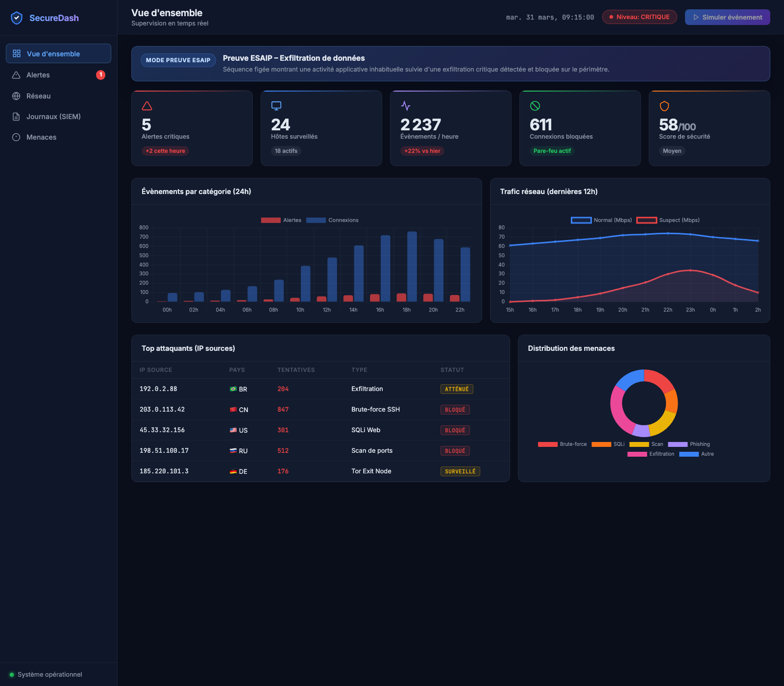
Task: Click the red Brute-force donut segment
Action: 659,379
